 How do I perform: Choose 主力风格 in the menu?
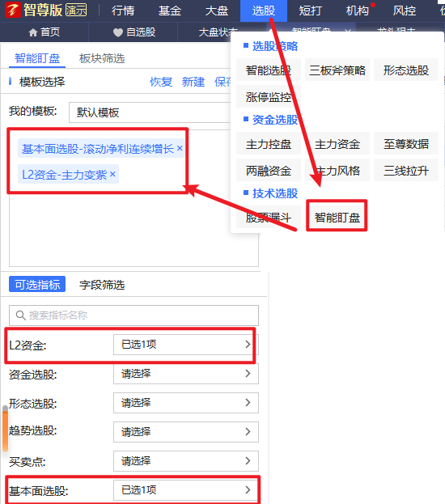coord(337,171)
